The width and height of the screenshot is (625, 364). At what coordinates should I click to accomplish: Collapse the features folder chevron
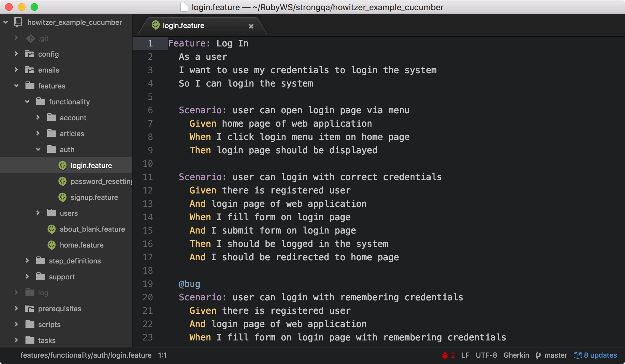tap(16, 86)
